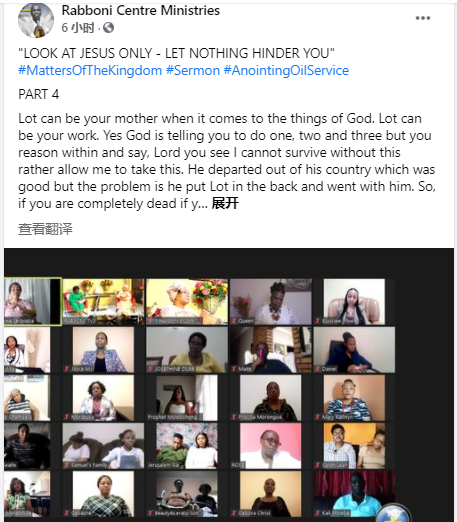Image resolution: width=457 pixels, height=522 pixels.
Task: Open the #AnointingOilService hashtag
Action: [286, 70]
